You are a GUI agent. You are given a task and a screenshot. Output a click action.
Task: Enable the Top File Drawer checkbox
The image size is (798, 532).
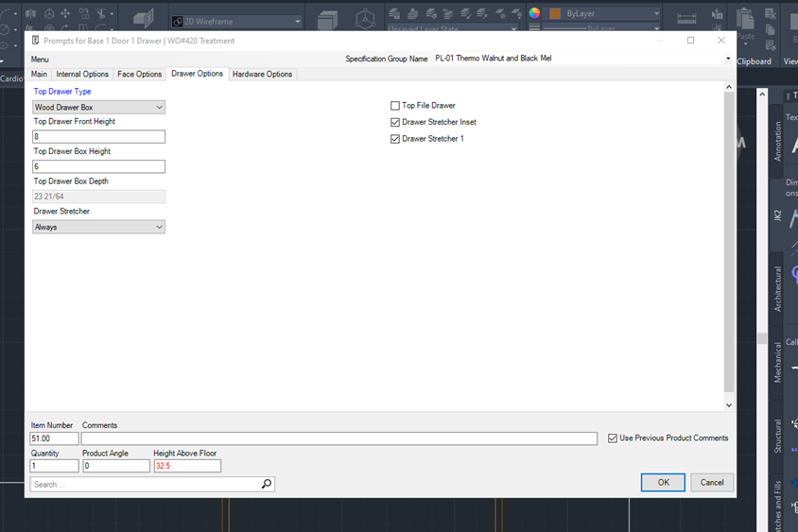(395, 106)
